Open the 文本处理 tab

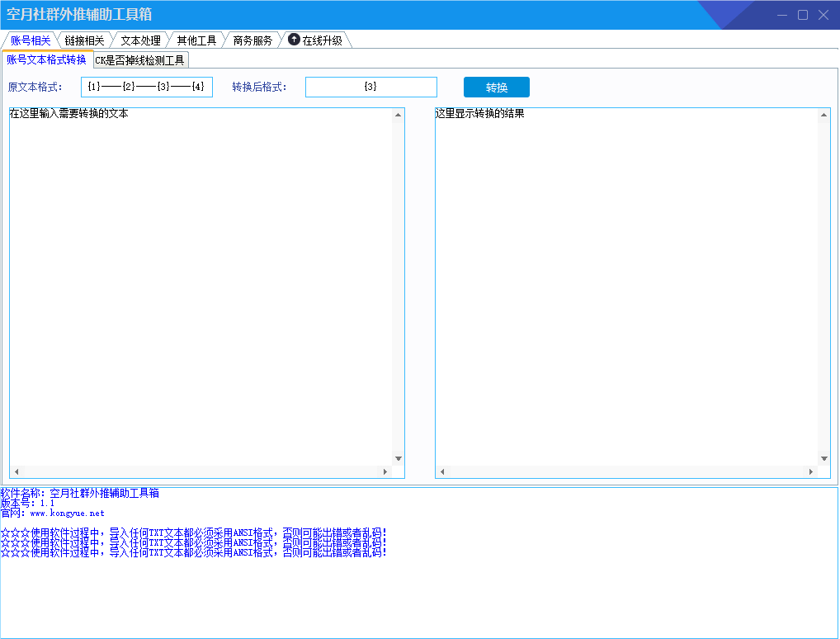[x=140, y=40]
